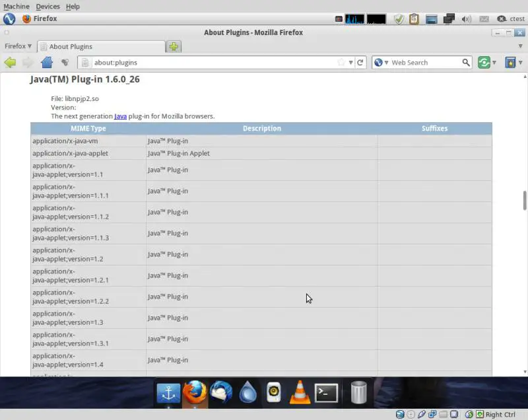This screenshot has height=420, width=528.
Task: Click the green arrow keyboard capture icon
Action: coord(480,414)
